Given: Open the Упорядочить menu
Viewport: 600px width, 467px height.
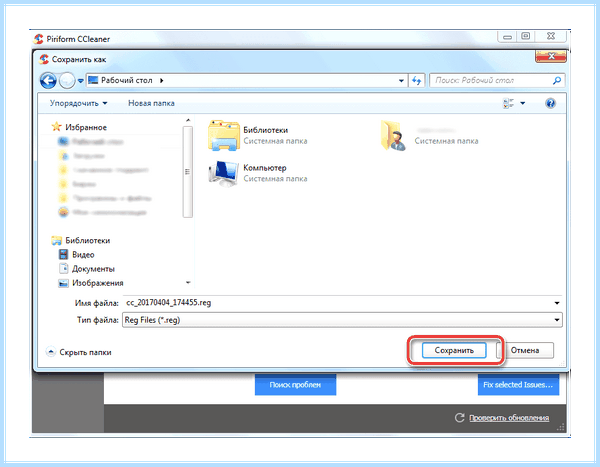Looking at the screenshot, I should click(78, 103).
